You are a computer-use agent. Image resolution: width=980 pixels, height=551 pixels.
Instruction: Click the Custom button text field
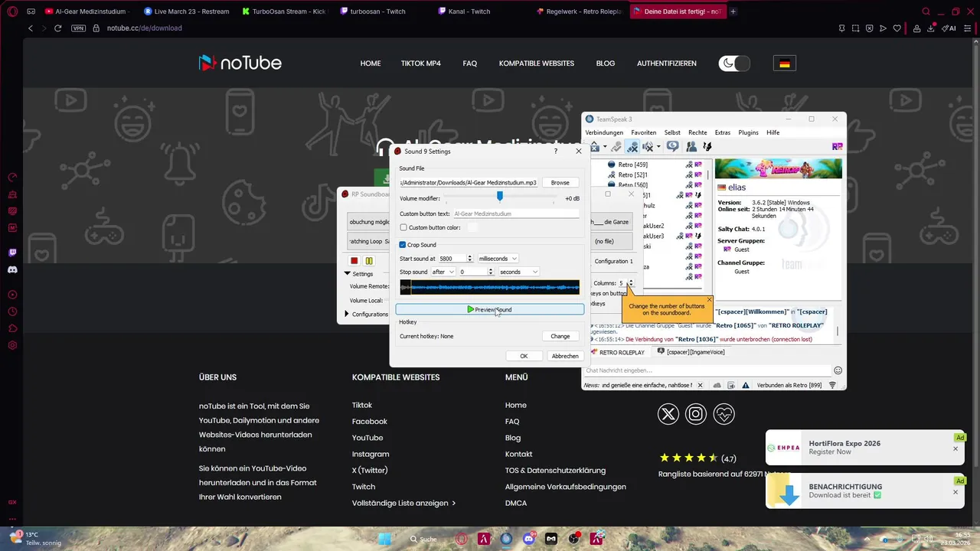tap(516, 214)
